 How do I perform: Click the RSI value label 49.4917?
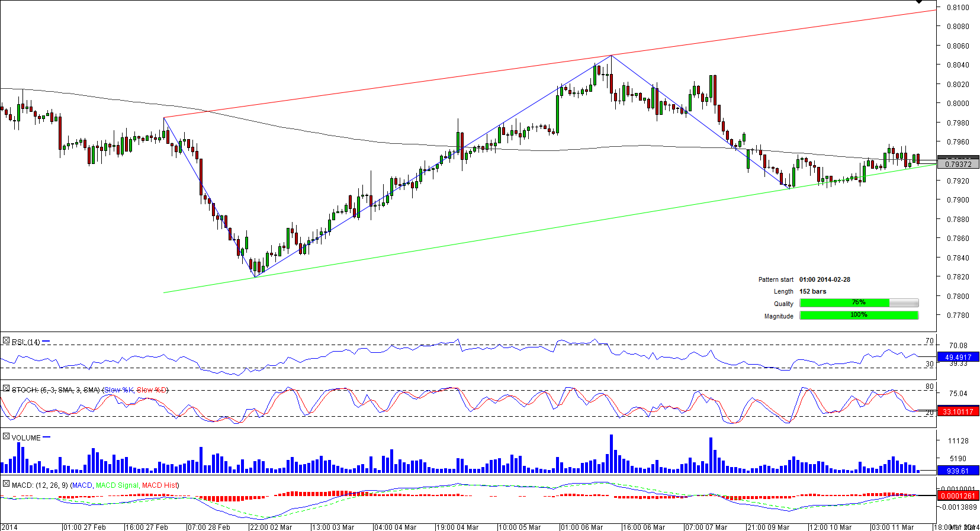click(x=957, y=357)
